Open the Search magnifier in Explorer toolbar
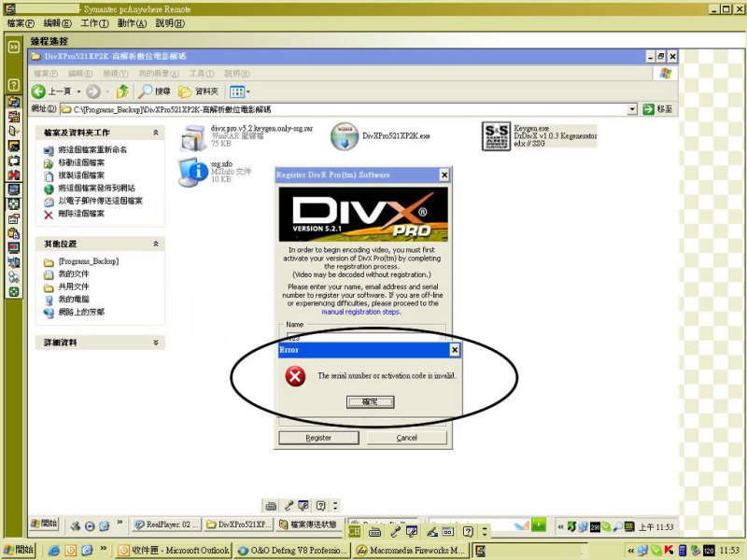747x560 pixels. pyautogui.click(x=145, y=91)
